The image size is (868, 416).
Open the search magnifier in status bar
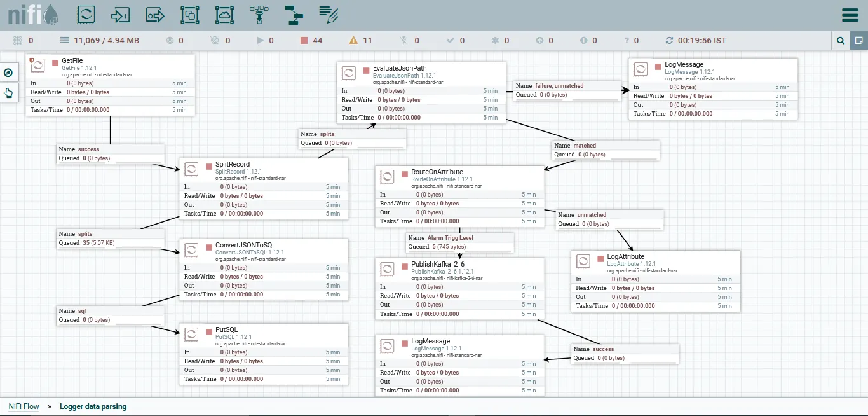tap(841, 41)
